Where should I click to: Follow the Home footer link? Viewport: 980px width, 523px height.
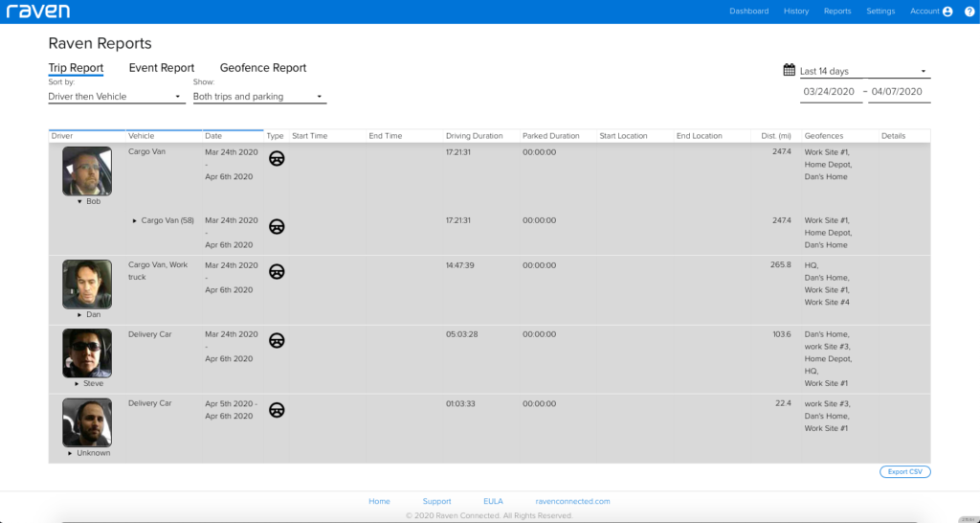coord(379,501)
